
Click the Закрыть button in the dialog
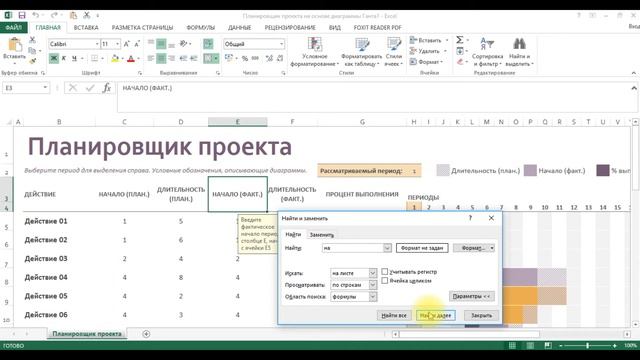(481, 315)
